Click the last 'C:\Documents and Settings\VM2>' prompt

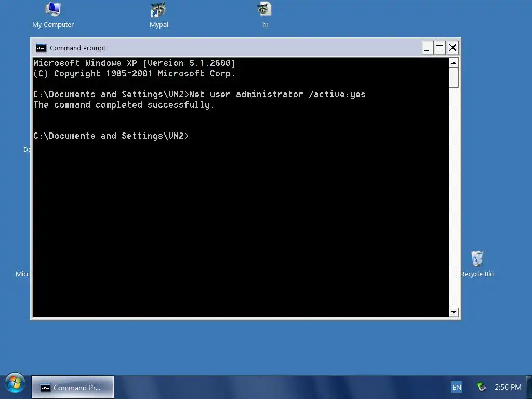click(x=111, y=136)
